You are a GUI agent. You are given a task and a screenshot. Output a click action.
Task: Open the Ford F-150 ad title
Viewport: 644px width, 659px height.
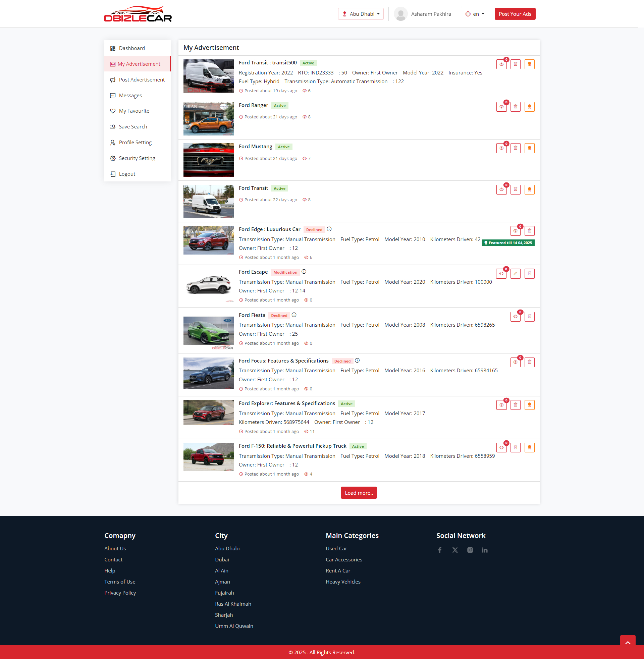click(x=292, y=446)
